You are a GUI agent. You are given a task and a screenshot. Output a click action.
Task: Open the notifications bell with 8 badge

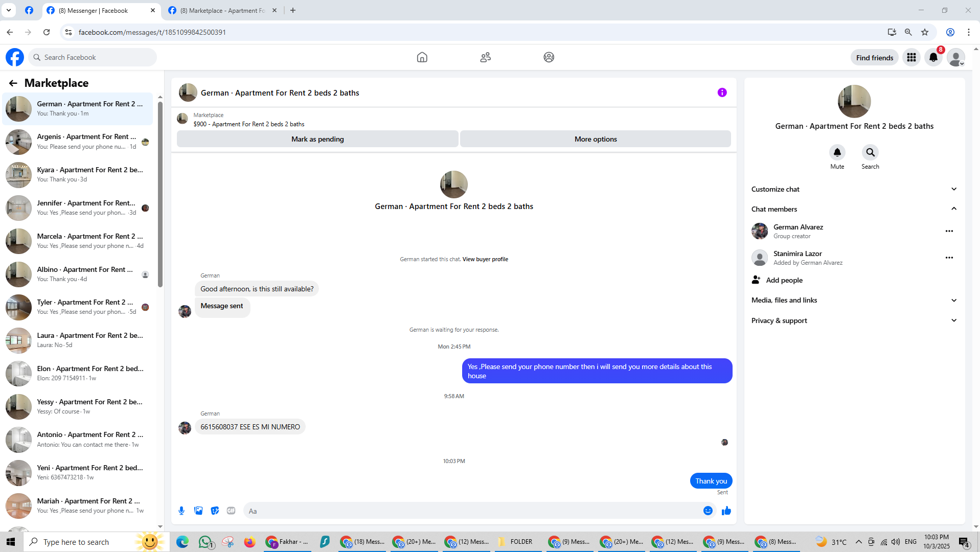point(933,58)
